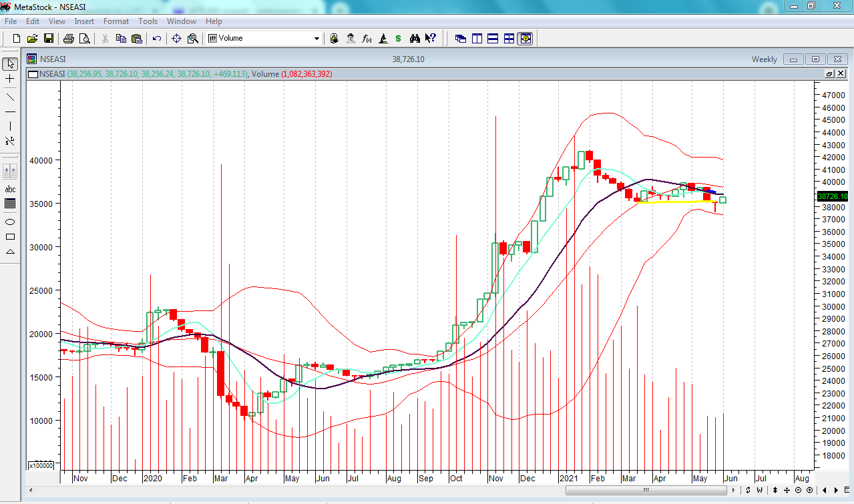
Task: Open the System Tester microscope icon
Action: (x=383, y=38)
